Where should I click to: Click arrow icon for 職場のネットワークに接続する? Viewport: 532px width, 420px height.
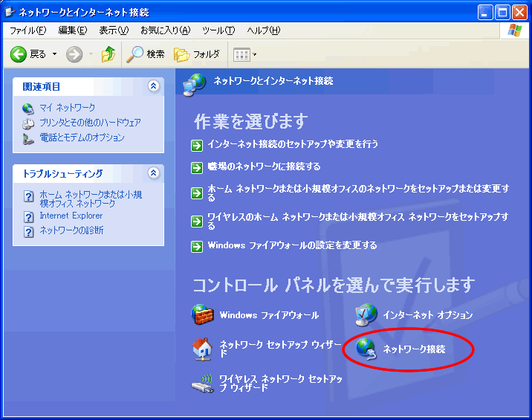197,168
